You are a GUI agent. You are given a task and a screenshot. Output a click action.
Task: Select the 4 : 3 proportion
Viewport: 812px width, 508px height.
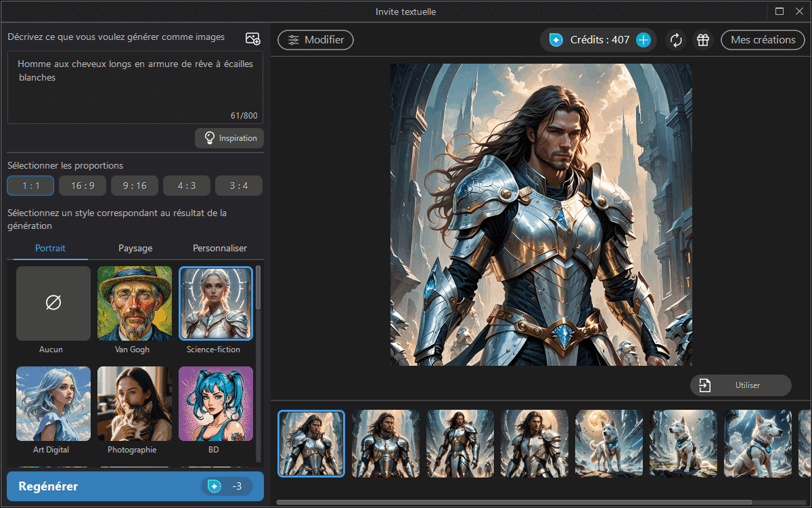click(x=187, y=186)
